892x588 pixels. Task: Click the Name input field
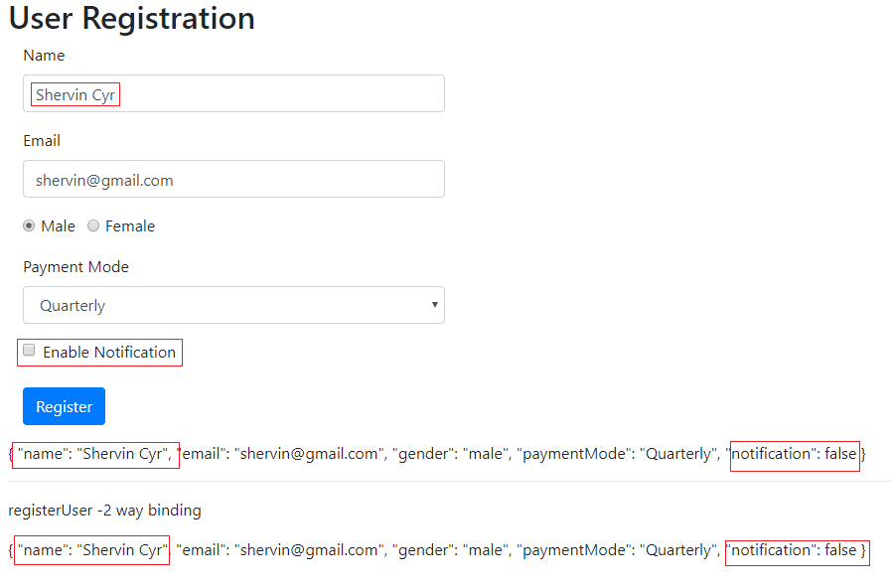(233, 94)
